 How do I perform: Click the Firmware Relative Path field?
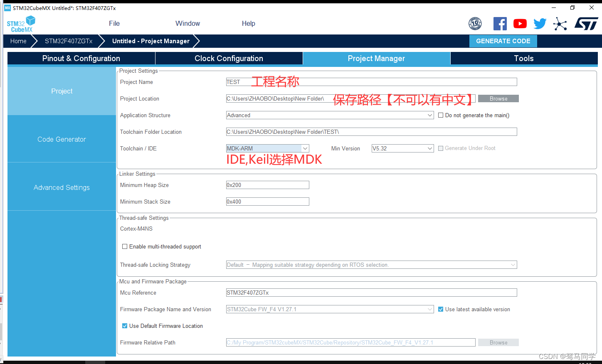(x=351, y=342)
